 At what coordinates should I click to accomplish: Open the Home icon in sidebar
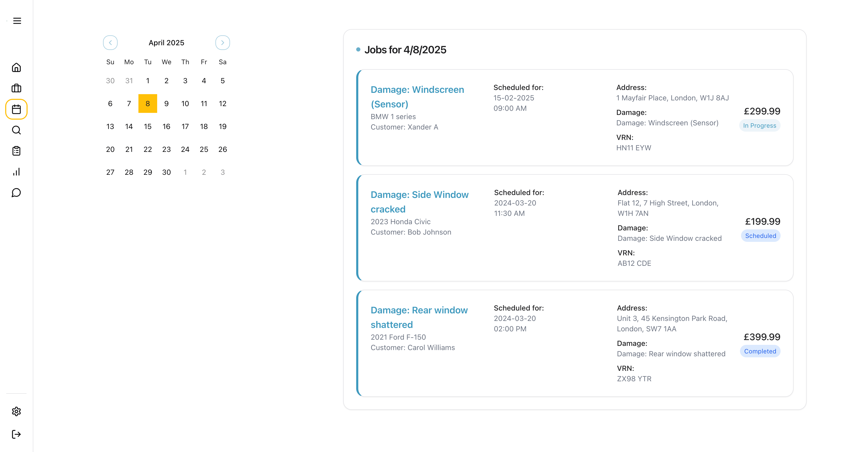(16, 67)
